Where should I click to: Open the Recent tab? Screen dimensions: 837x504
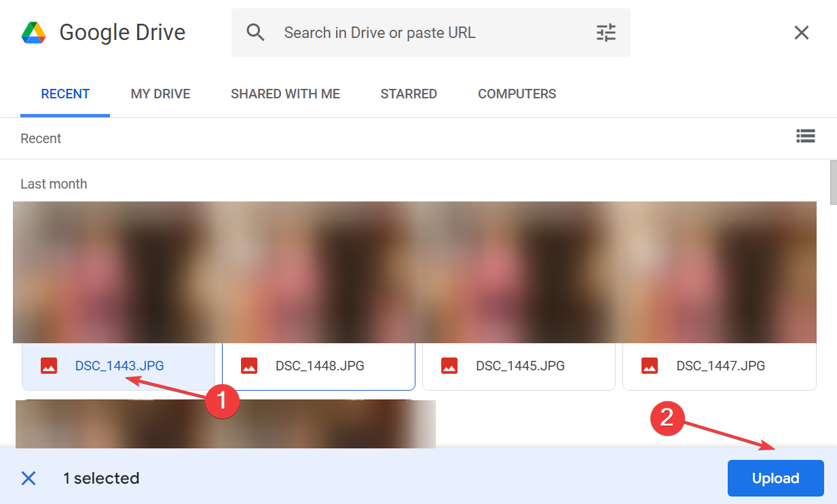(65, 94)
